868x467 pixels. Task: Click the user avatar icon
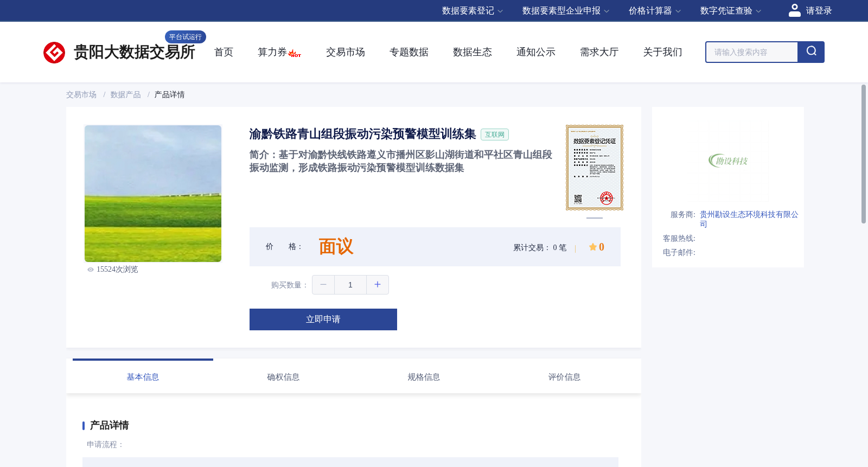click(x=794, y=10)
